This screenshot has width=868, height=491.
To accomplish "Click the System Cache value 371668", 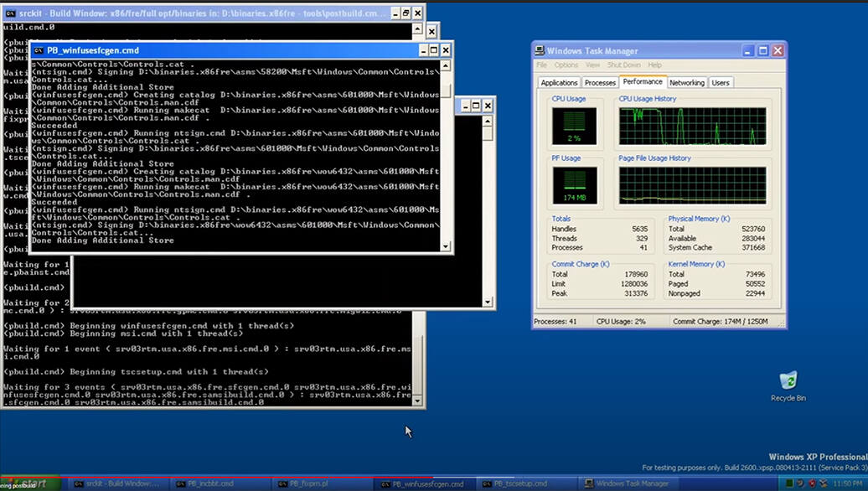I will click(x=753, y=247).
